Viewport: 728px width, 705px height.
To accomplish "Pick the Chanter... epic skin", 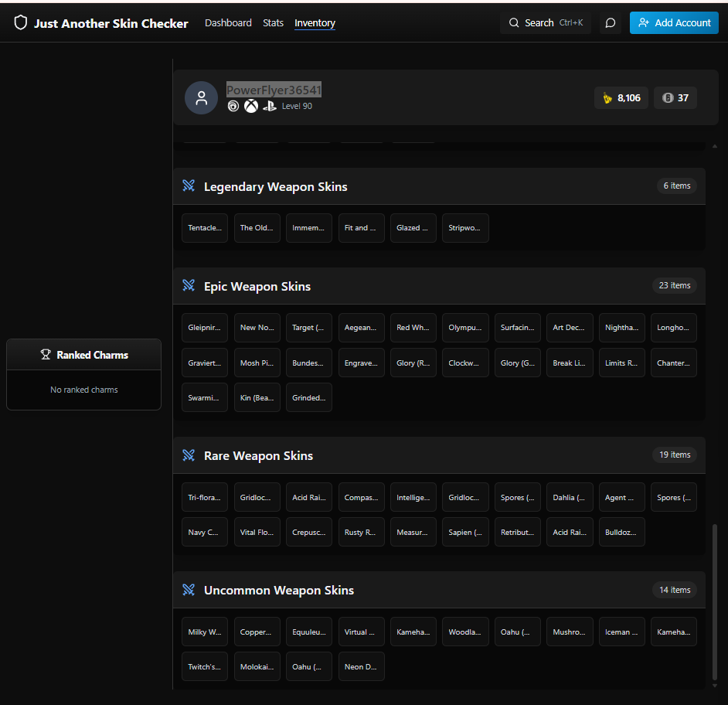I will tap(674, 363).
